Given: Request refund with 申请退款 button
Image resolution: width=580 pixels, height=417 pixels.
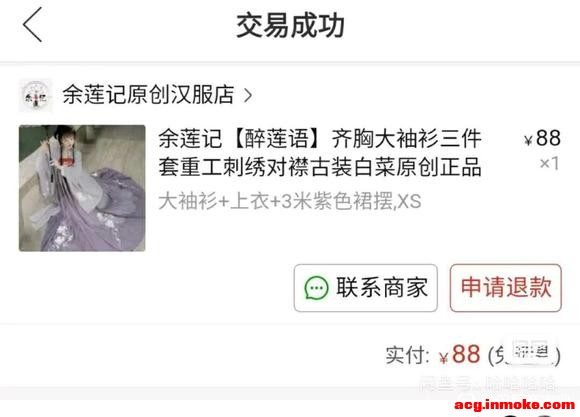Looking at the screenshot, I should [506, 288].
